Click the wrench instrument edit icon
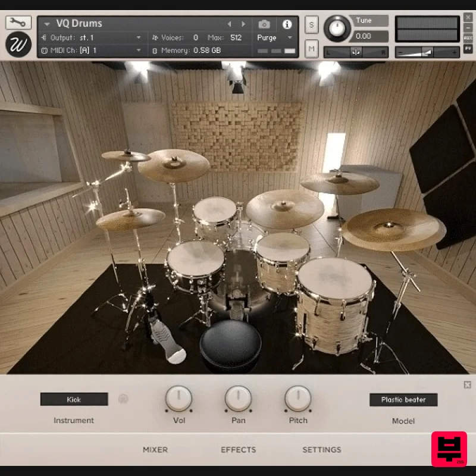476x476 pixels. (x=17, y=22)
